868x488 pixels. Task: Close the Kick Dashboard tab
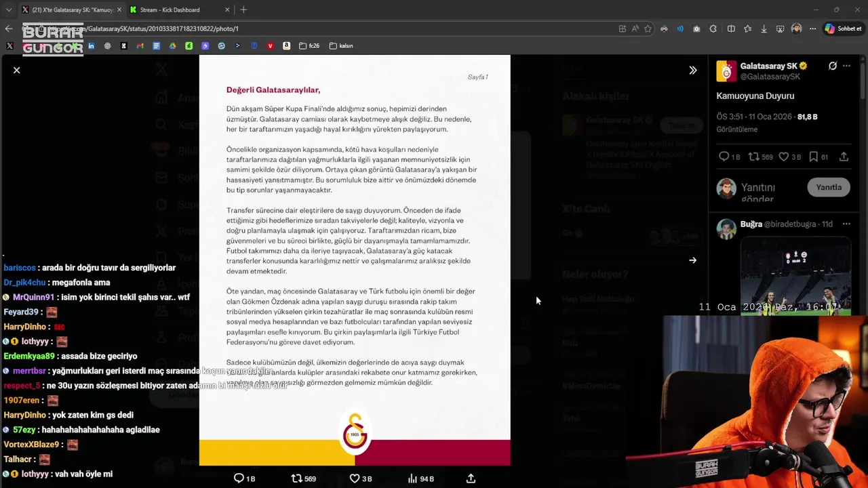[x=227, y=9]
